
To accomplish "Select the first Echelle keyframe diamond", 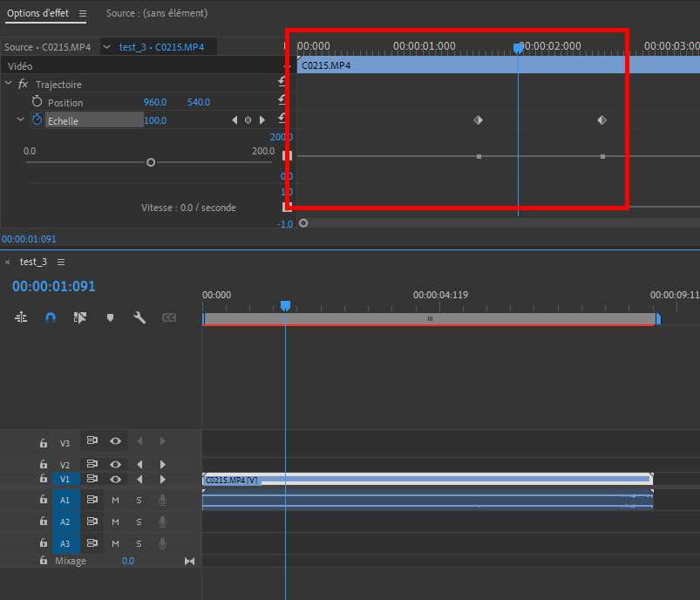I will 478,119.
